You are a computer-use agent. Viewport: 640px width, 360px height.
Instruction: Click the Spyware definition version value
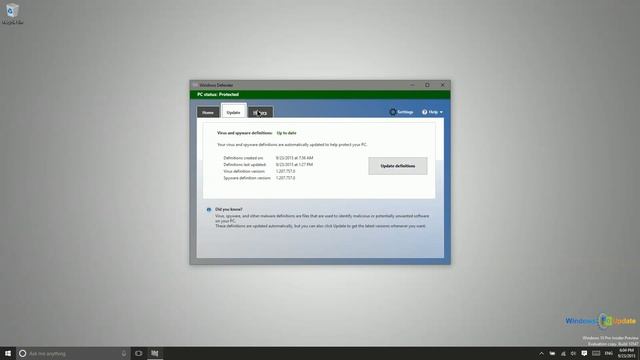(285, 178)
